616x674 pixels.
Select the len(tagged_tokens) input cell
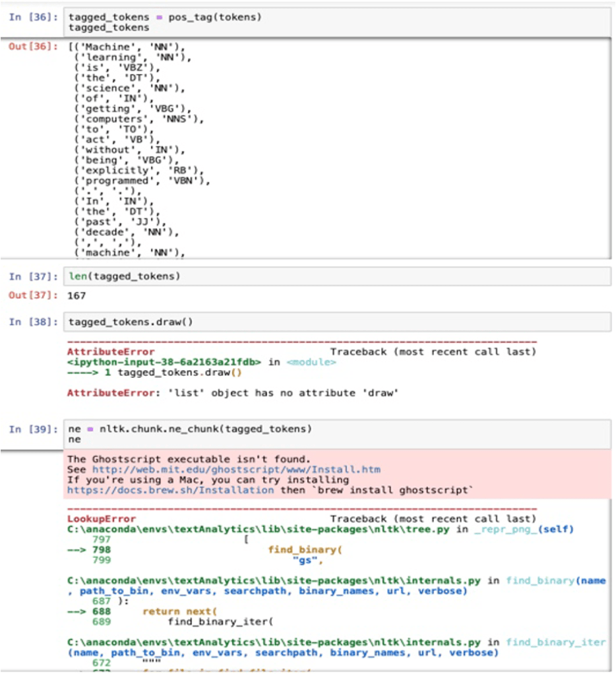(x=330, y=276)
